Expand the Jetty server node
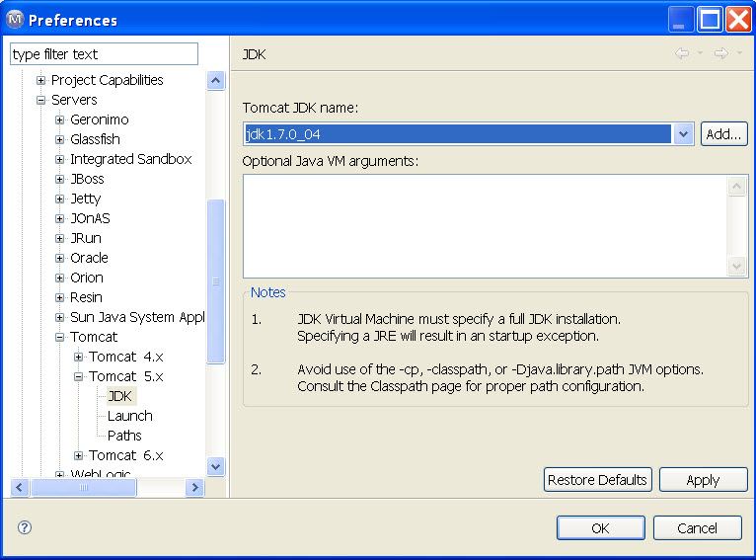 (60, 199)
